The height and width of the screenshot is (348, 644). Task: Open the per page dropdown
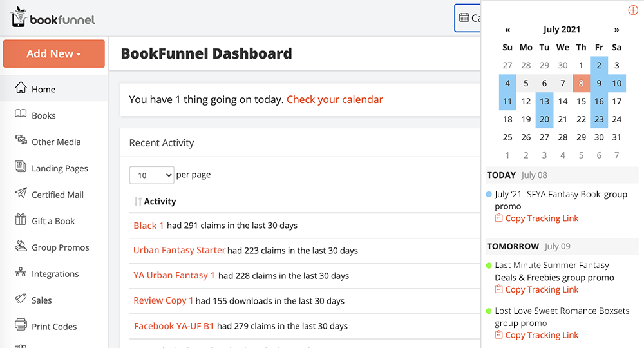pyautogui.click(x=151, y=175)
